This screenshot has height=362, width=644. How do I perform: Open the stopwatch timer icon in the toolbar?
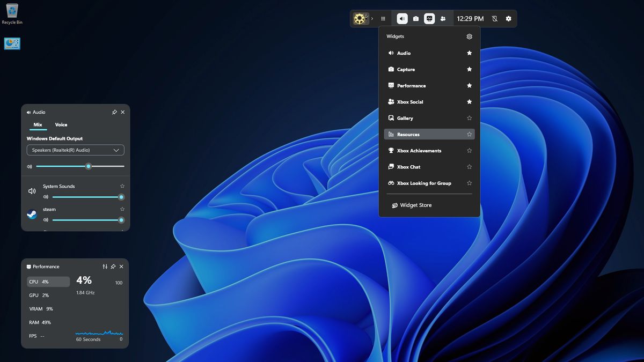[494, 18]
